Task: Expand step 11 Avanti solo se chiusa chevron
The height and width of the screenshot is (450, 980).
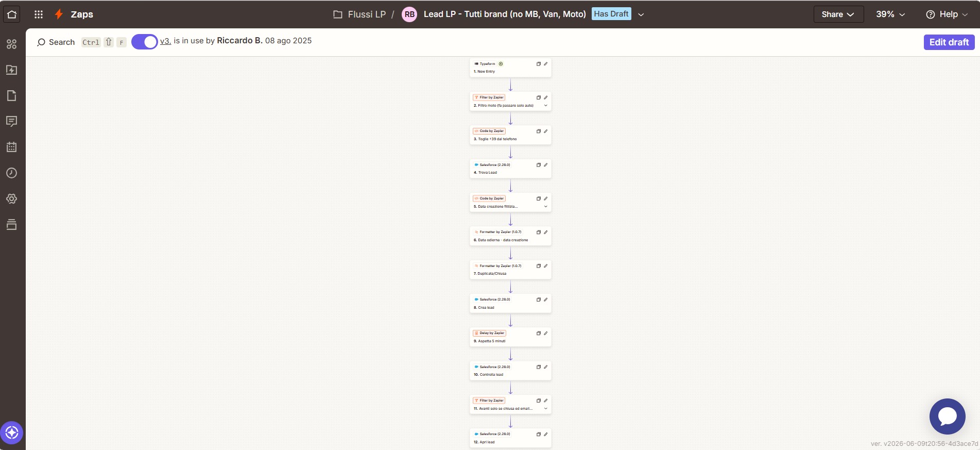Action: coord(546,409)
